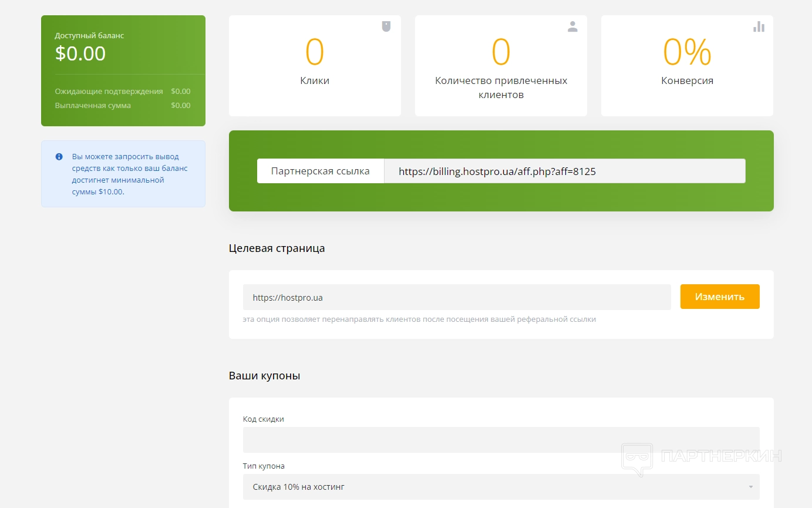Click the Ваши купоны heading

pyautogui.click(x=264, y=376)
